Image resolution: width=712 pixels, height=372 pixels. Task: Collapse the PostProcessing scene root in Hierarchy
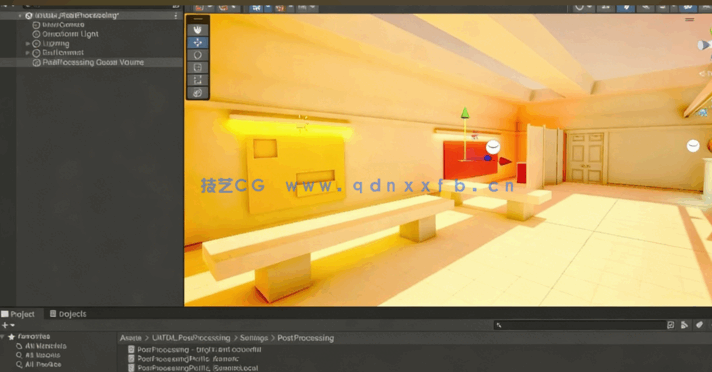click(20, 16)
